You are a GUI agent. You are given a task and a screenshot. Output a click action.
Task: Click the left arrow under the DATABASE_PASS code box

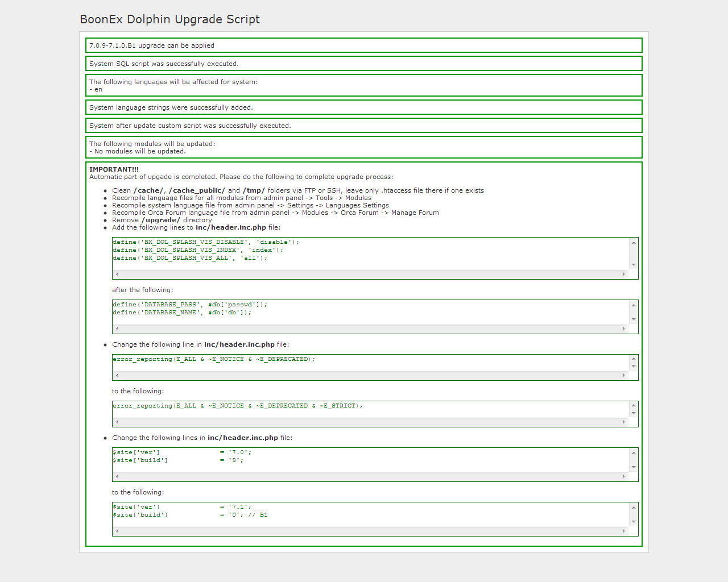pyautogui.click(x=117, y=329)
